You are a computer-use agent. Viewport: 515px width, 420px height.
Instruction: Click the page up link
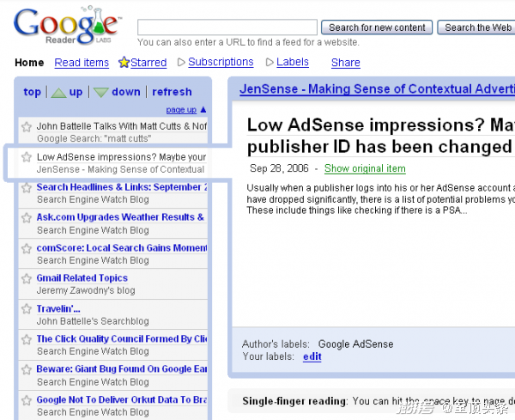point(181,110)
